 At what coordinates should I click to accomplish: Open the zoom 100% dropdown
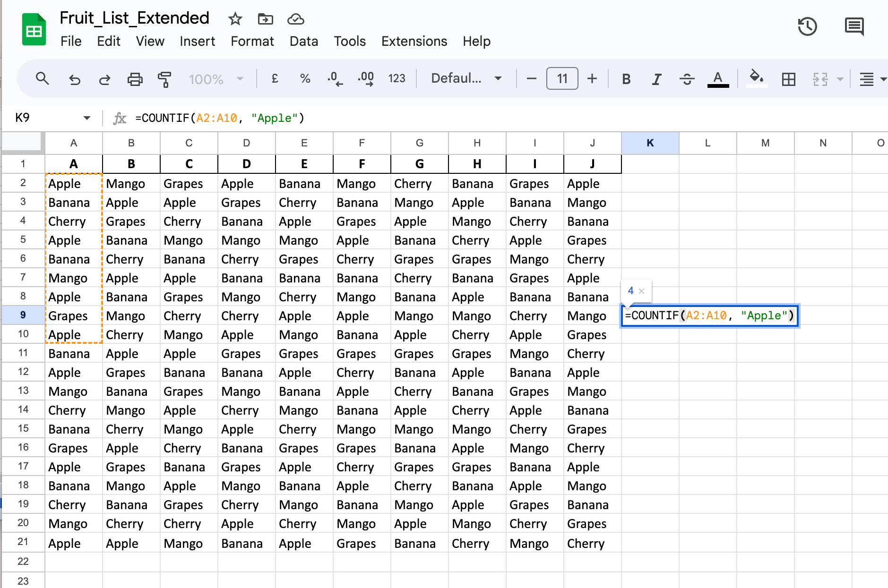coord(216,79)
